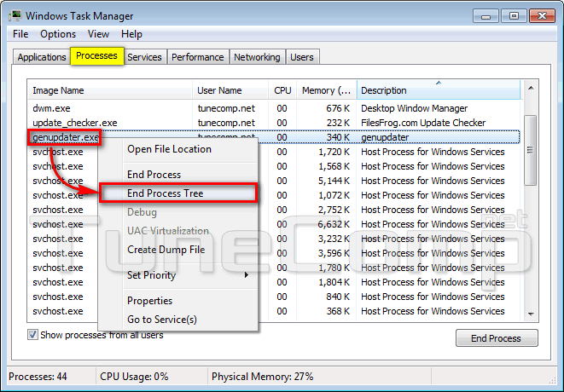Screen dimensions: 564x392
Task: Sort by CPU column header
Action: pos(282,90)
